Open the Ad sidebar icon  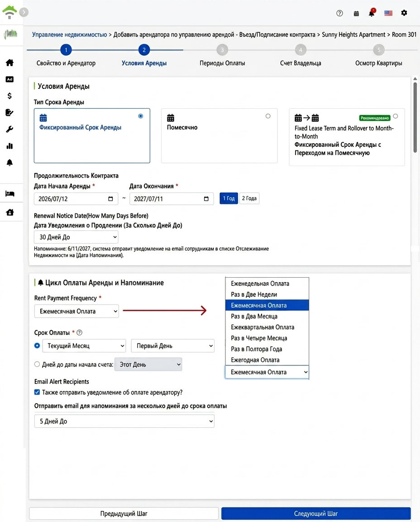coord(10,79)
